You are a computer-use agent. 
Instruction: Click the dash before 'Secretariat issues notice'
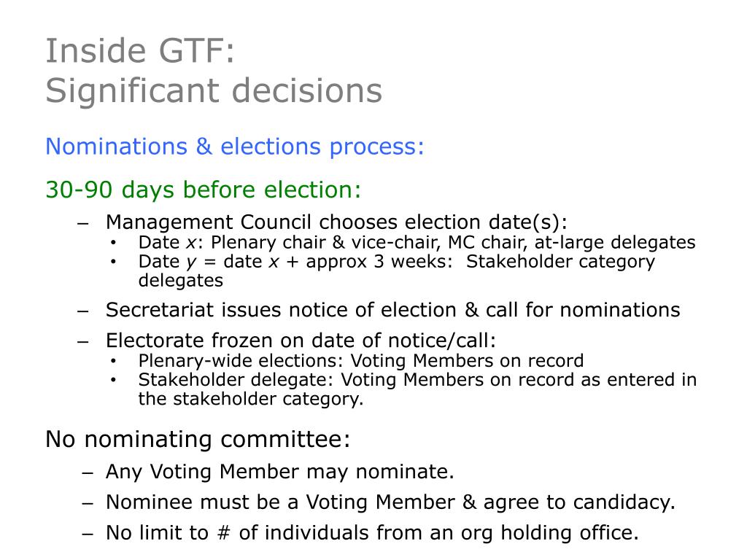coord(83,311)
